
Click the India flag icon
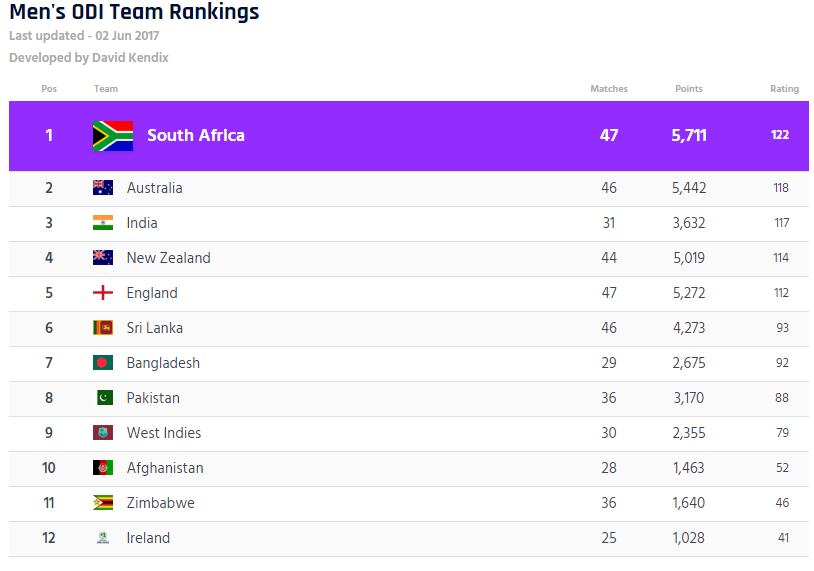click(x=103, y=223)
